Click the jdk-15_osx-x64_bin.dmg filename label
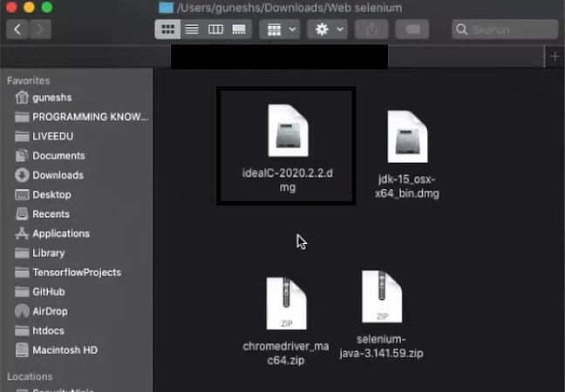 407,186
